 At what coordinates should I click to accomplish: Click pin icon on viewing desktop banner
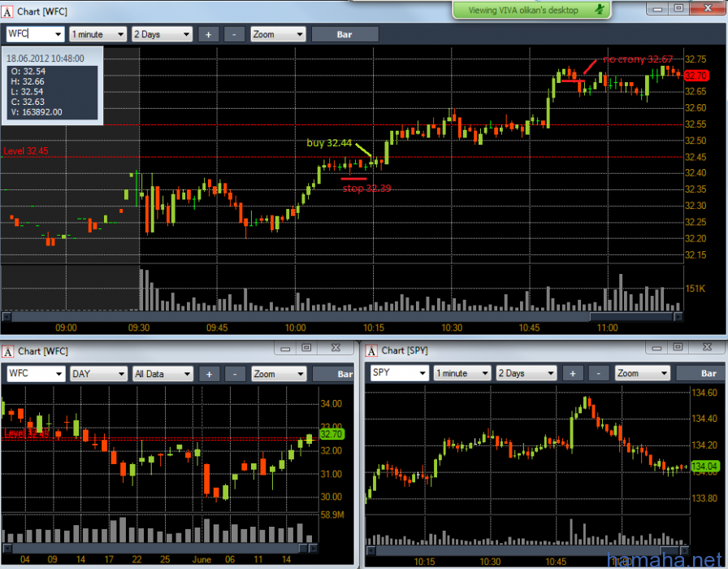[x=600, y=9]
